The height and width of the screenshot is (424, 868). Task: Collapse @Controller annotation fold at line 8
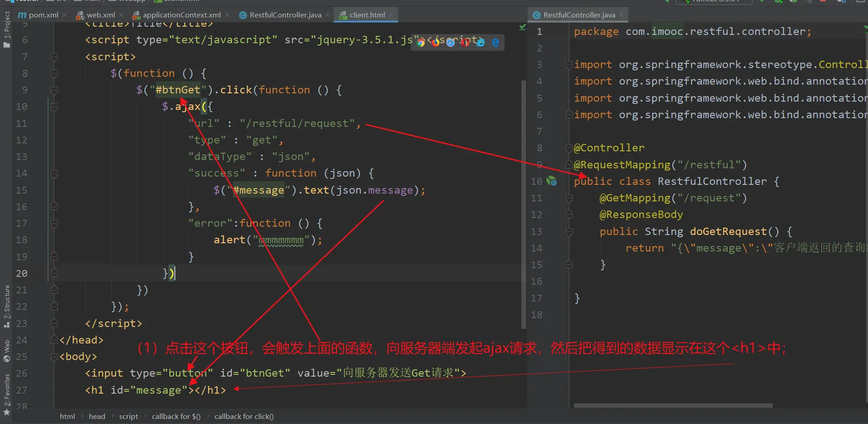pyautogui.click(x=569, y=148)
